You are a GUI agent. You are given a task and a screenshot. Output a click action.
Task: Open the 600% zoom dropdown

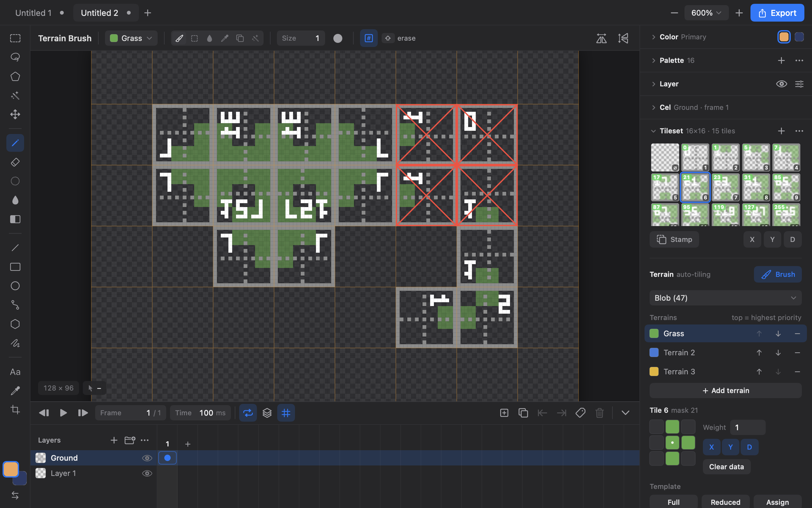[706, 13]
